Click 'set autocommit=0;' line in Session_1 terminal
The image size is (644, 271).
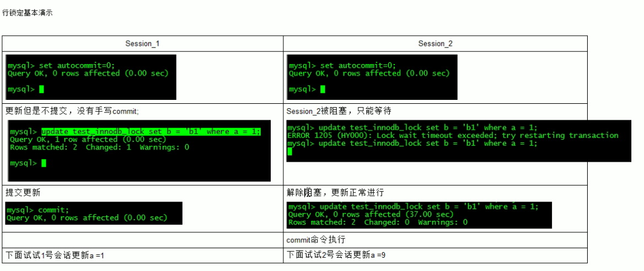tap(62, 65)
